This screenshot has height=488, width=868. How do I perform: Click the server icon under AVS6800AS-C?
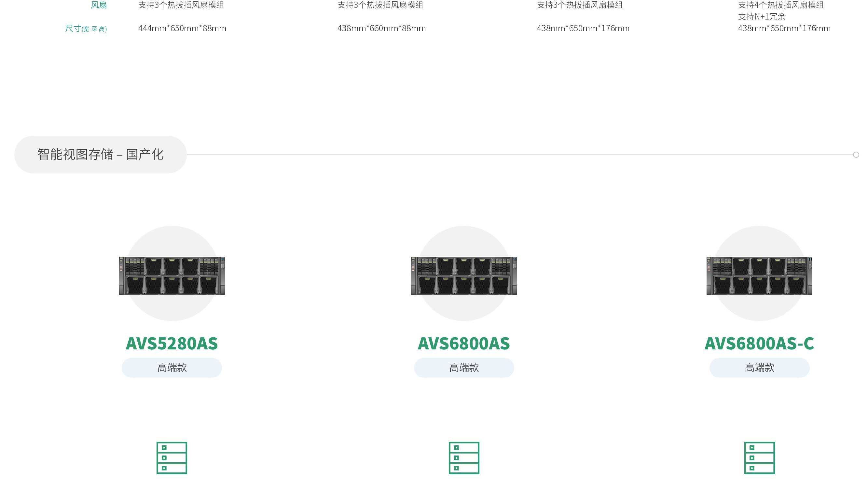pos(759,458)
